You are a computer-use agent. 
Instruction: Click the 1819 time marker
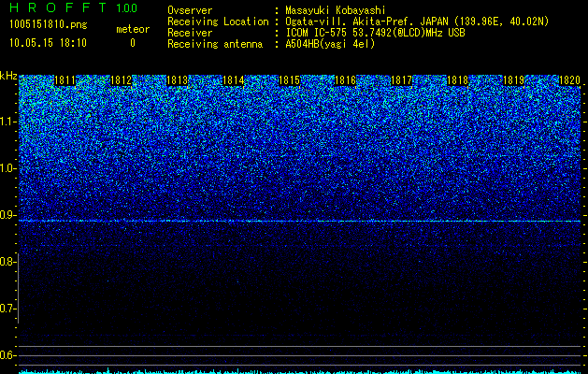tap(513, 80)
